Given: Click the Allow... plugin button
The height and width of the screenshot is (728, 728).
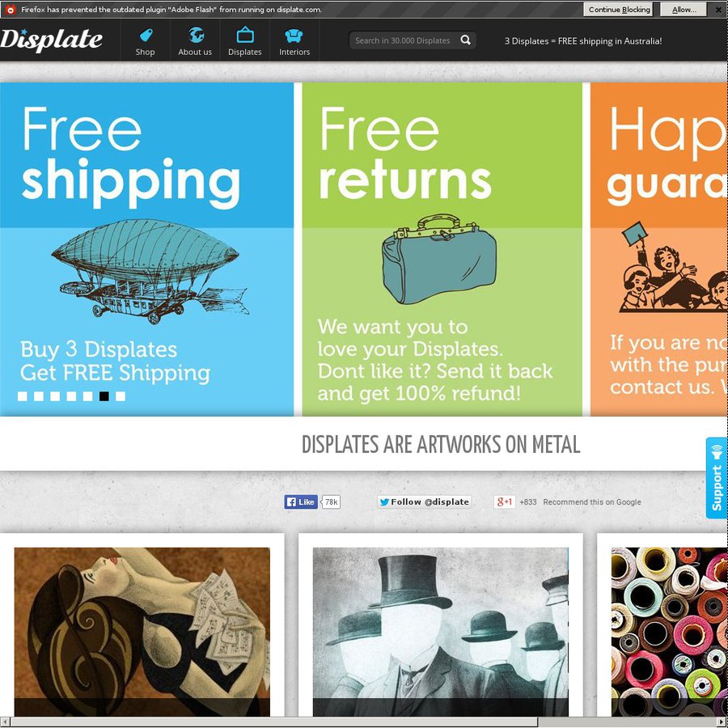Looking at the screenshot, I should 684,9.
